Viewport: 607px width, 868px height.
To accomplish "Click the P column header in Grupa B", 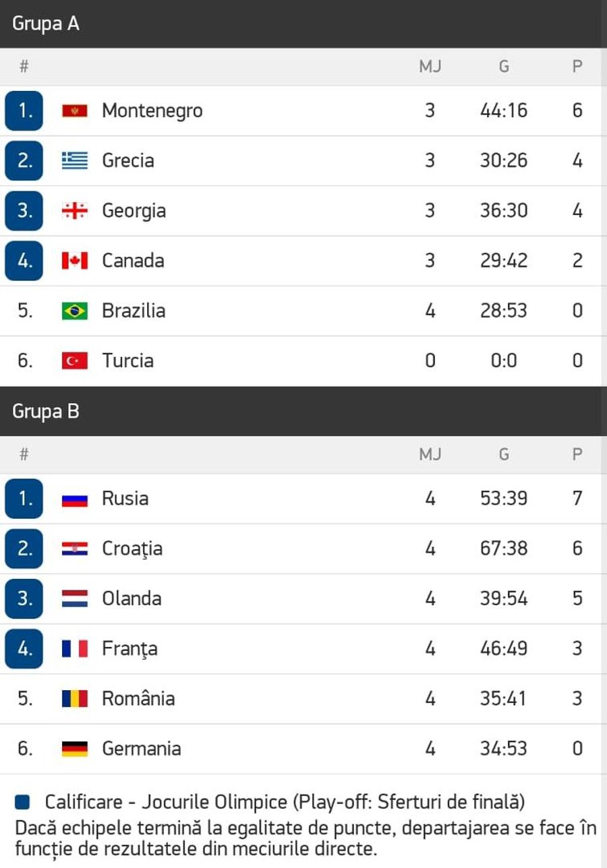I will click(x=577, y=454).
